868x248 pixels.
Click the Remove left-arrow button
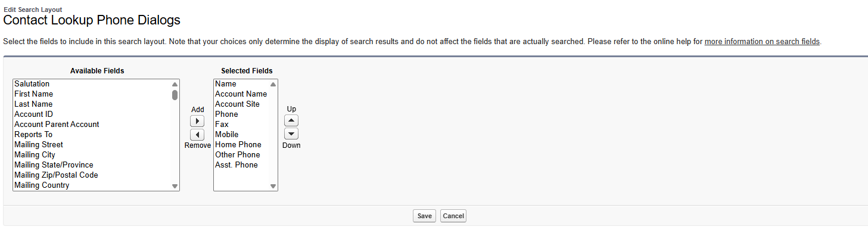197,135
